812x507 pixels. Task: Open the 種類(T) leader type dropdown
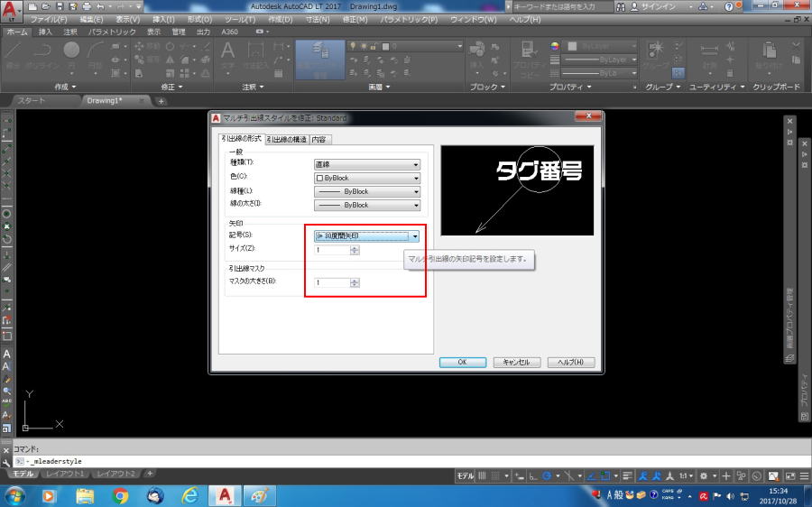tap(367, 165)
